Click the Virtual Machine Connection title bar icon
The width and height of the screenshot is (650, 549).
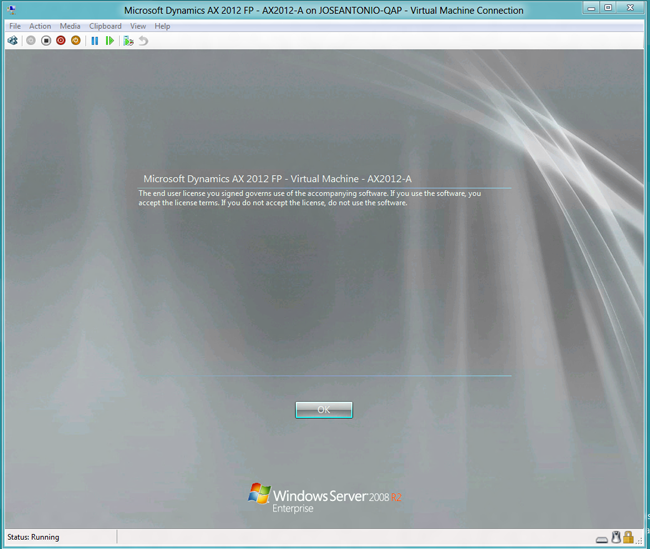[12, 9]
